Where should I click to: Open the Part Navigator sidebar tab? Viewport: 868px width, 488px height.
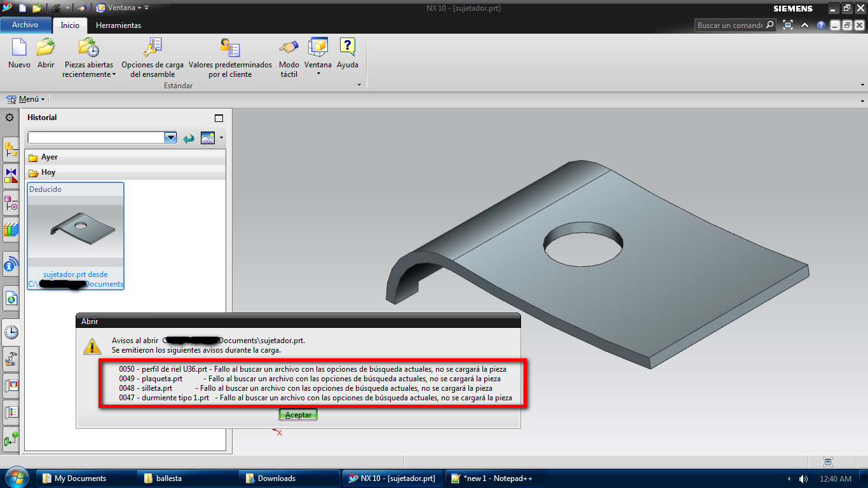(x=11, y=203)
